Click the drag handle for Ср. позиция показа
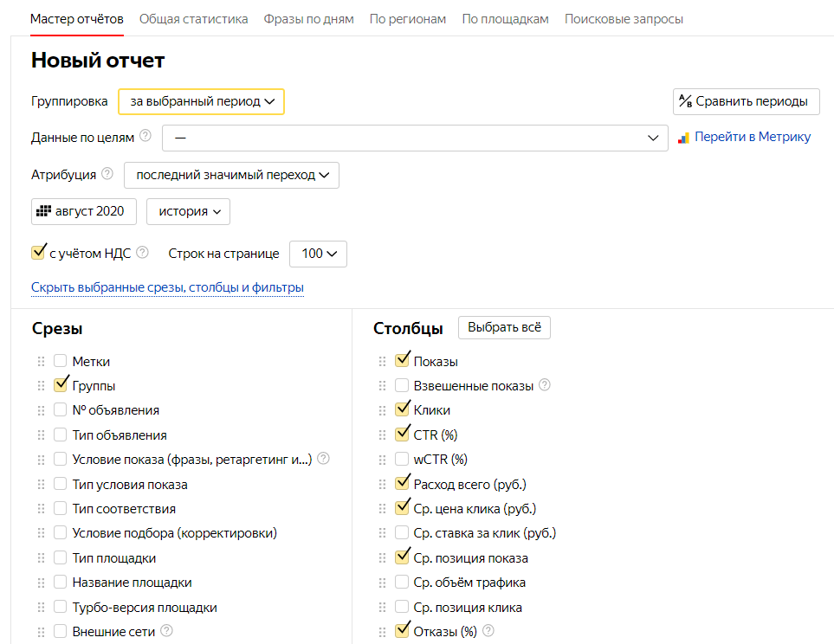The height and width of the screenshot is (644, 834). coord(382,557)
